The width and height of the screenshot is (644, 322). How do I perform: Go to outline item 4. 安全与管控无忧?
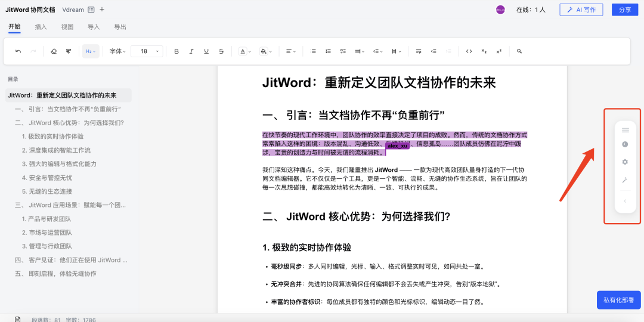(x=47, y=178)
